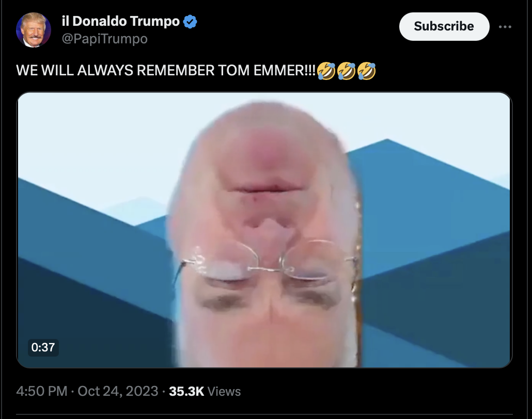Screen dimensions: 532x419
Task: Subscribe to il Donaldo Trumpo
Action: pos(444,26)
